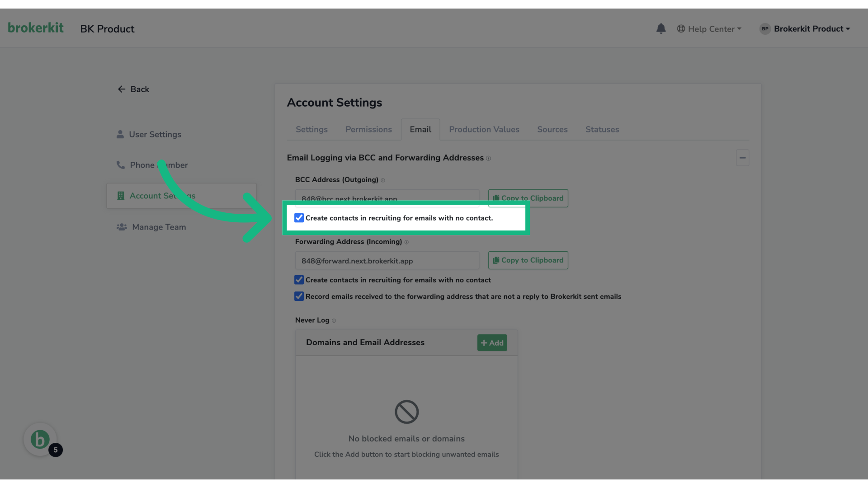Toggle forwarding create contacts checkbox
The image size is (868, 488).
[299, 280]
